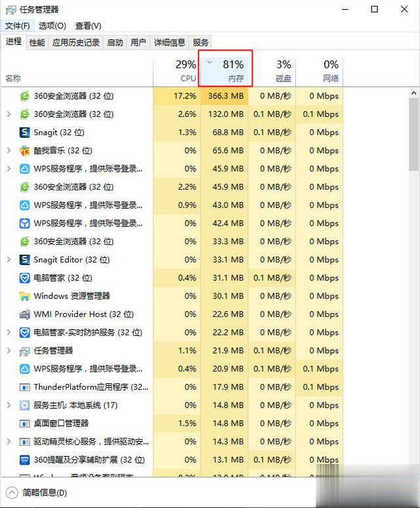The image size is (420, 508).
Task: Click the WPS cloud icon at 20.9 MB row
Action: point(25,369)
